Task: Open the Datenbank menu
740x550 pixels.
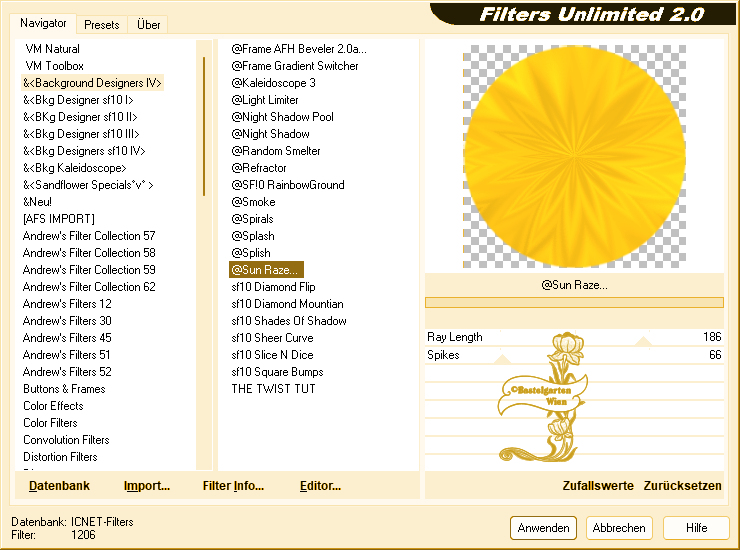Action: [x=59, y=485]
